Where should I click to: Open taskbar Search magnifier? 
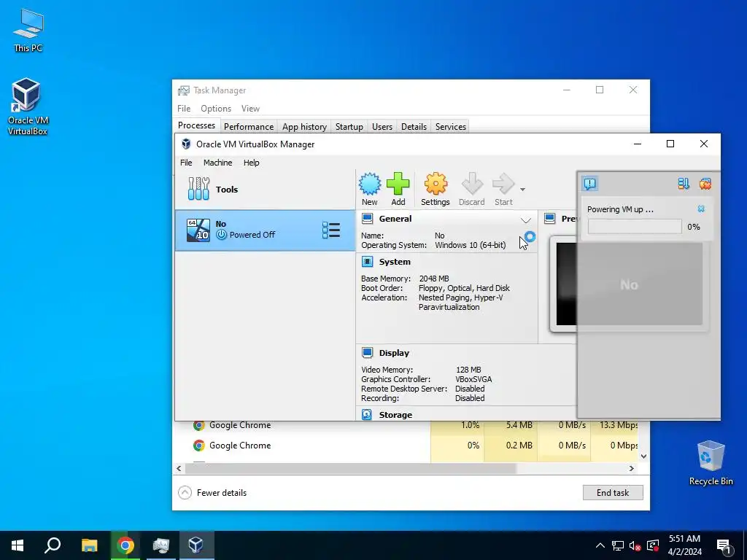coord(53,545)
